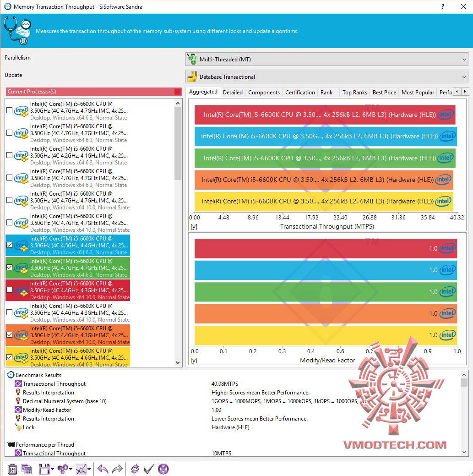Uncheck the yellow 4C 4.6GHz processor checkbox
473x476 pixels.
click(10, 357)
